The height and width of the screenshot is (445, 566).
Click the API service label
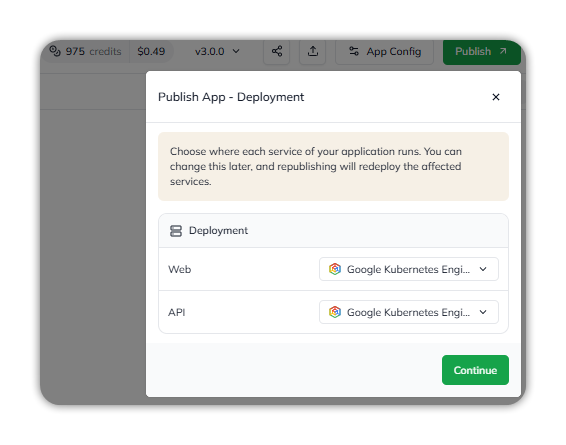[177, 312]
